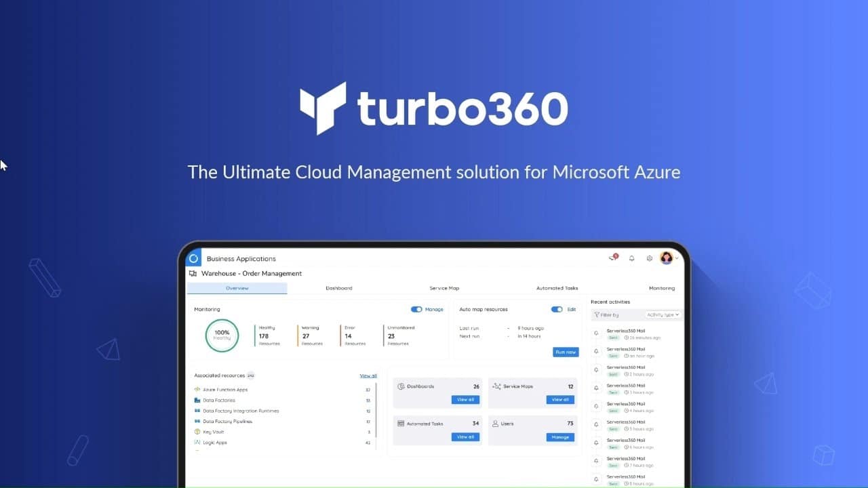The image size is (868, 488).
Task: Click View all button on Automated Tasks card
Action: [x=466, y=437]
